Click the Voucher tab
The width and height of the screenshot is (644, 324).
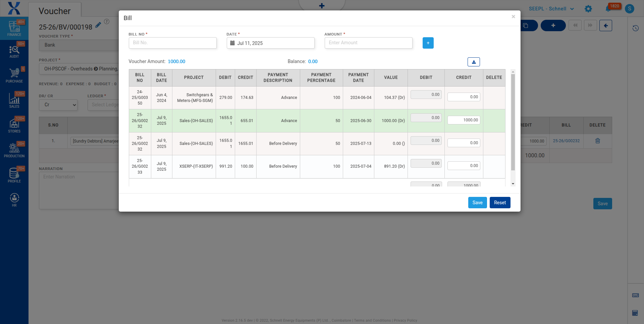(55, 11)
